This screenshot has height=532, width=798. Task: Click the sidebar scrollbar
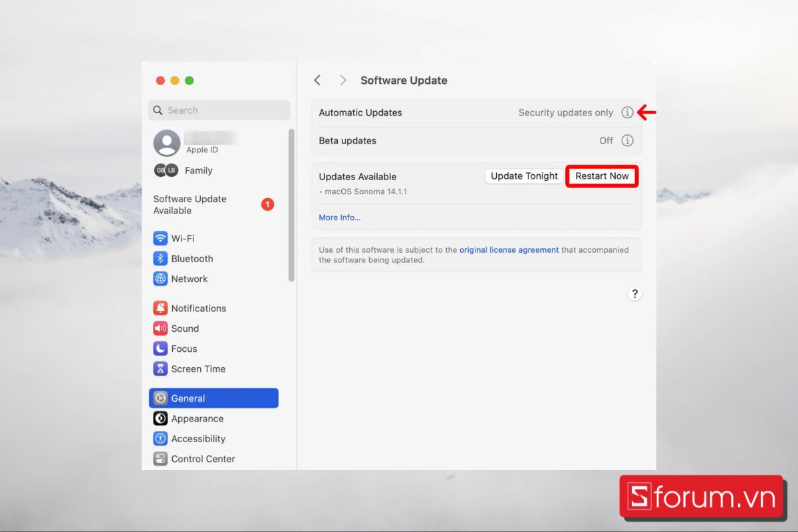tap(291, 205)
